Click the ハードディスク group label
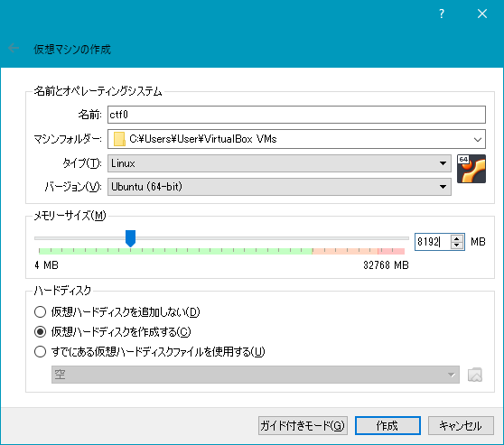 [x=62, y=291]
